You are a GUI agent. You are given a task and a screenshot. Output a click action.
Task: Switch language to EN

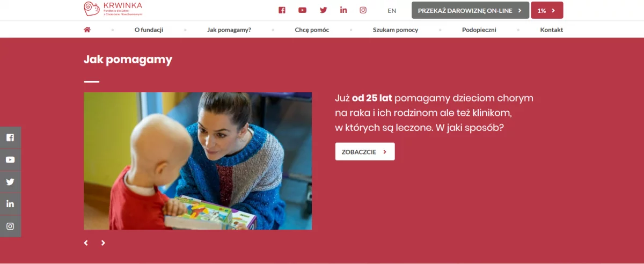coord(392,11)
